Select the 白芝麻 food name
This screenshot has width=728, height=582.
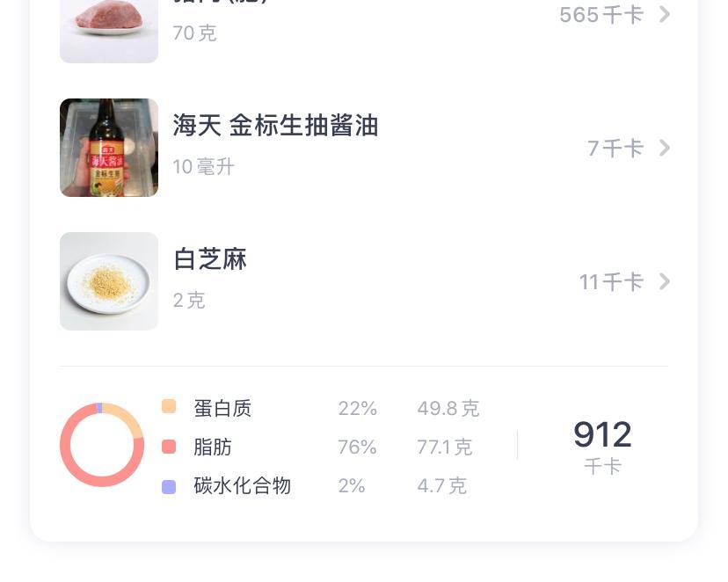coord(210,259)
